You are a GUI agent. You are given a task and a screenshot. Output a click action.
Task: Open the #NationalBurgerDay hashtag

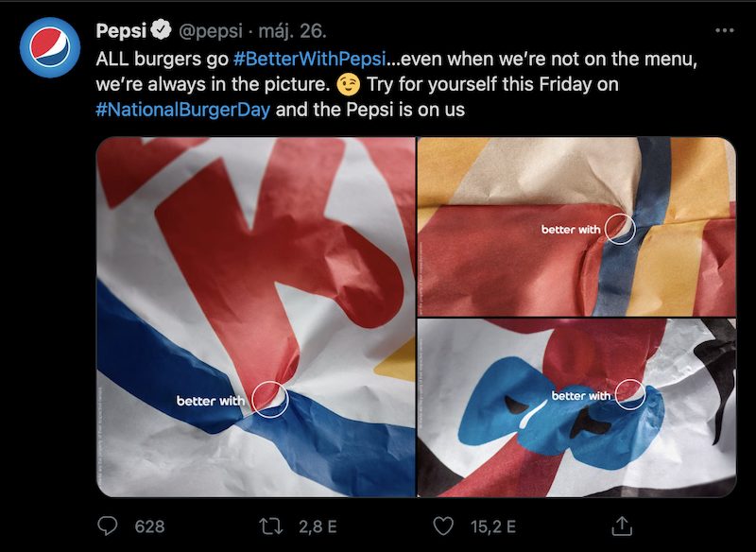tap(183, 109)
